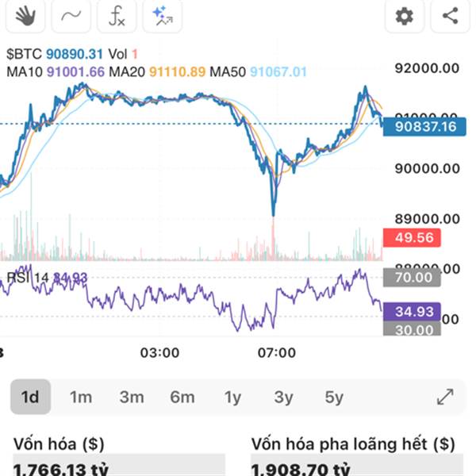476x476 pixels.
Task: Select the 1d time range
Action: pyautogui.click(x=30, y=397)
